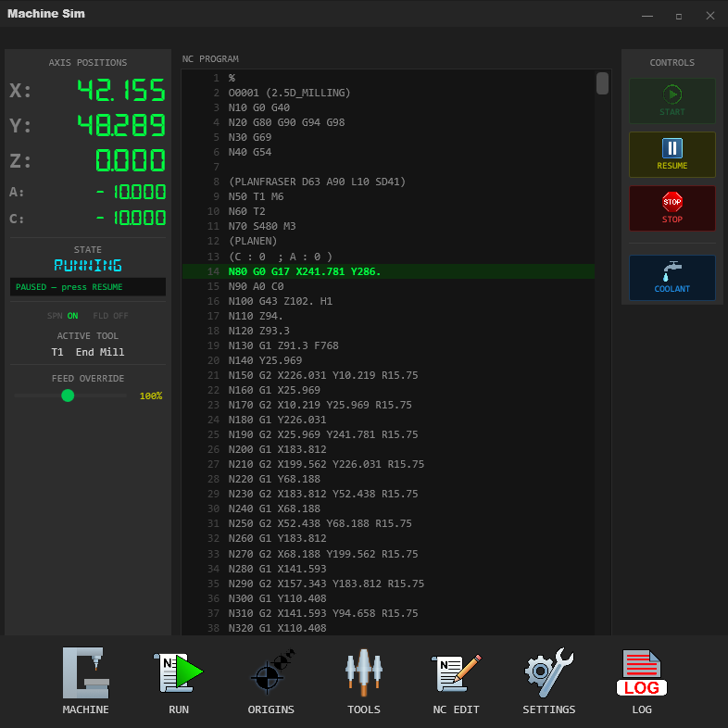
Task: Select line 'N320 G1 X110.408'
Action: pyautogui.click(x=388, y=629)
